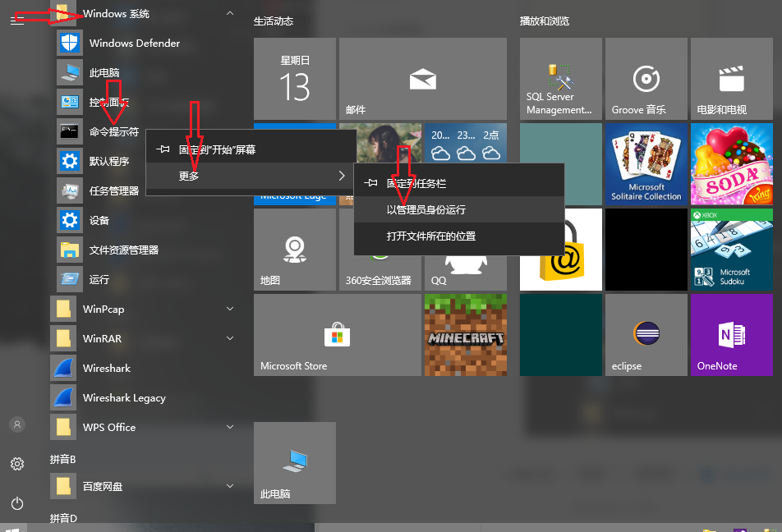Launch the eclipse tile
The image size is (782, 532).
(646, 335)
